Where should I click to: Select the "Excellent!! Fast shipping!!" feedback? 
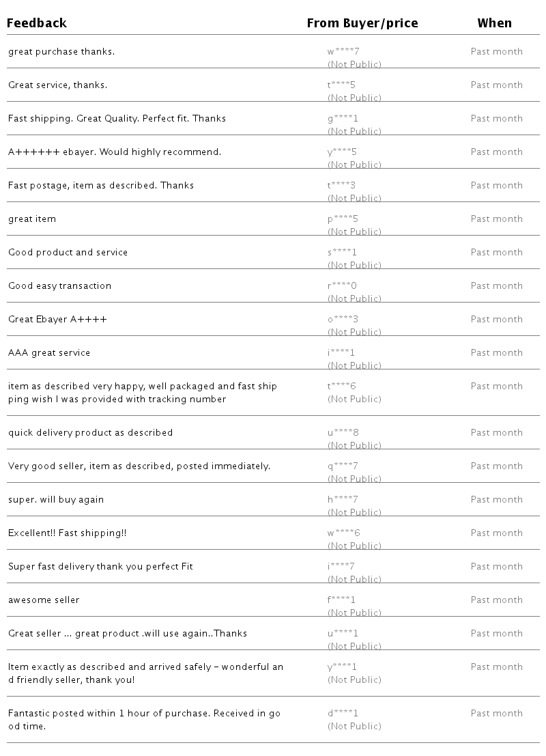(67, 533)
